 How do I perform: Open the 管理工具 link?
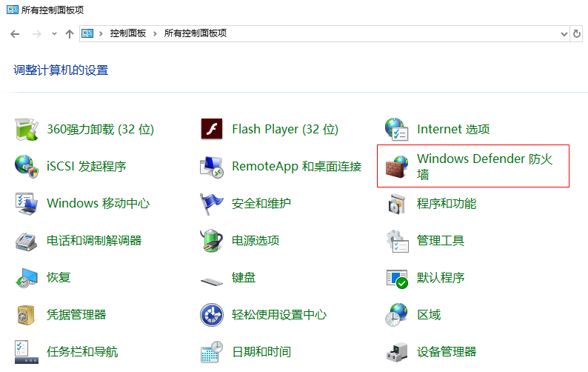(x=441, y=241)
